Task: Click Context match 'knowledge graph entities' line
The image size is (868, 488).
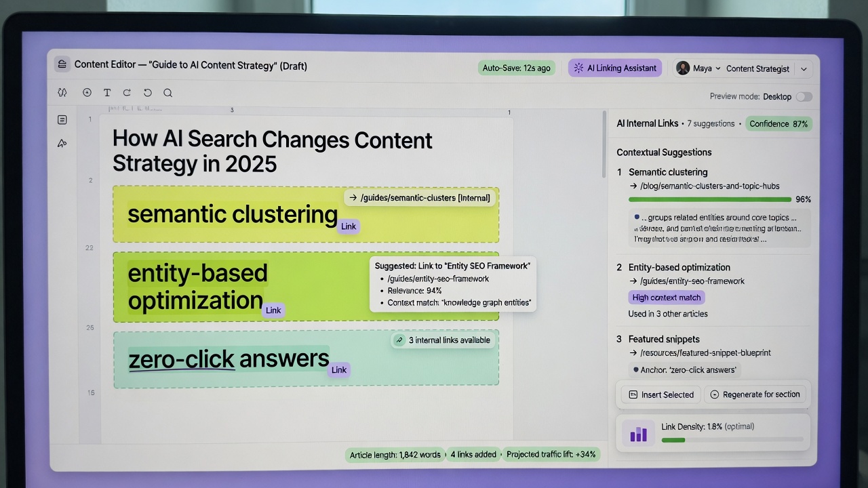Action: pyautogui.click(x=459, y=302)
